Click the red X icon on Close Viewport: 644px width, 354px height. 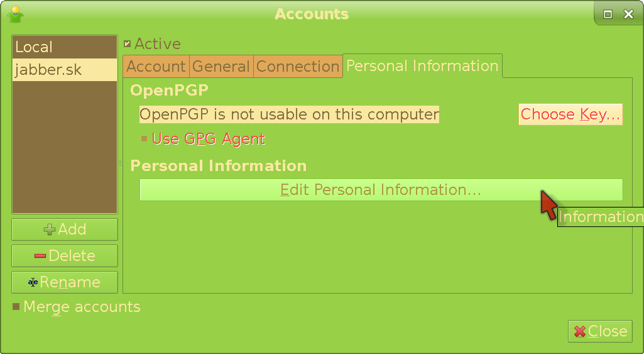pos(579,331)
